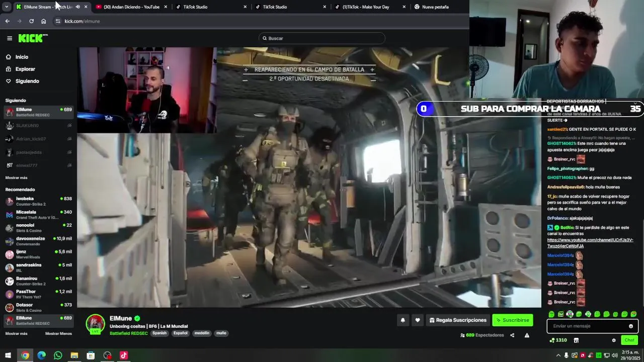Go back with browser back arrow
The height and width of the screenshot is (362, 644).
tap(7, 21)
